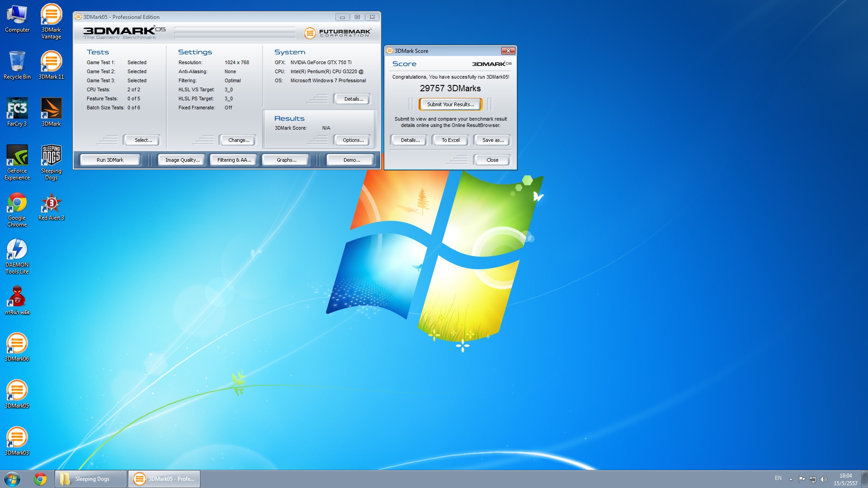Click the Sleeping Dogs taskbar item
The image size is (868, 488).
point(91,479)
